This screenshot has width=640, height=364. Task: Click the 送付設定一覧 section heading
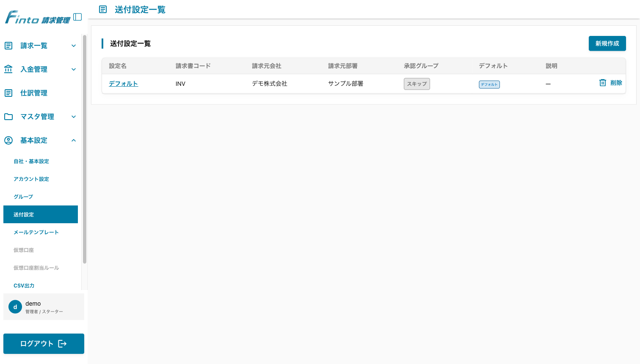130,44
